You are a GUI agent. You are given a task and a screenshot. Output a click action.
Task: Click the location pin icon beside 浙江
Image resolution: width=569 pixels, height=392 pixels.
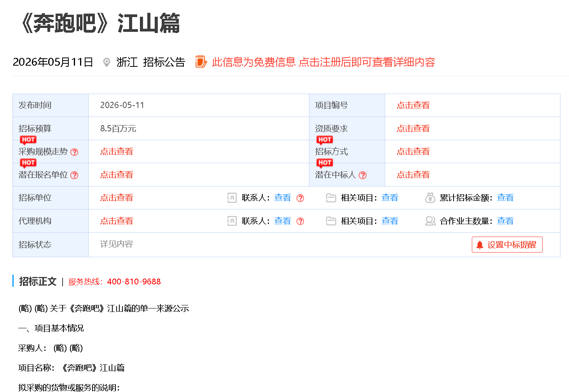(x=106, y=62)
